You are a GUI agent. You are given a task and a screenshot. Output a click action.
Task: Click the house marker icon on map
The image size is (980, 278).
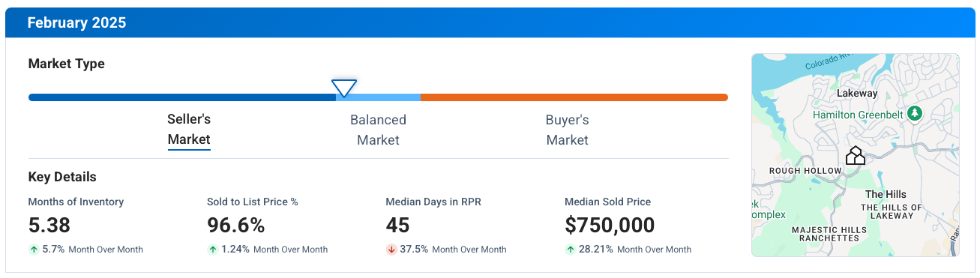pyautogui.click(x=856, y=155)
